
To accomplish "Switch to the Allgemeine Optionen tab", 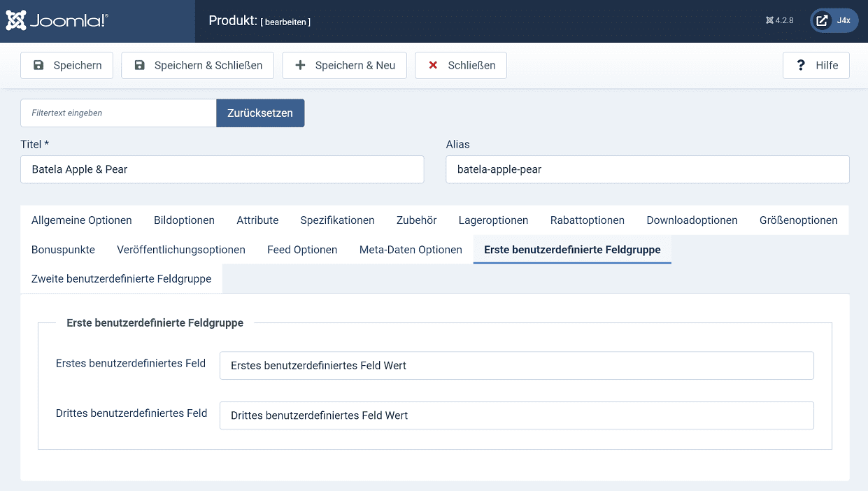I will coord(82,220).
